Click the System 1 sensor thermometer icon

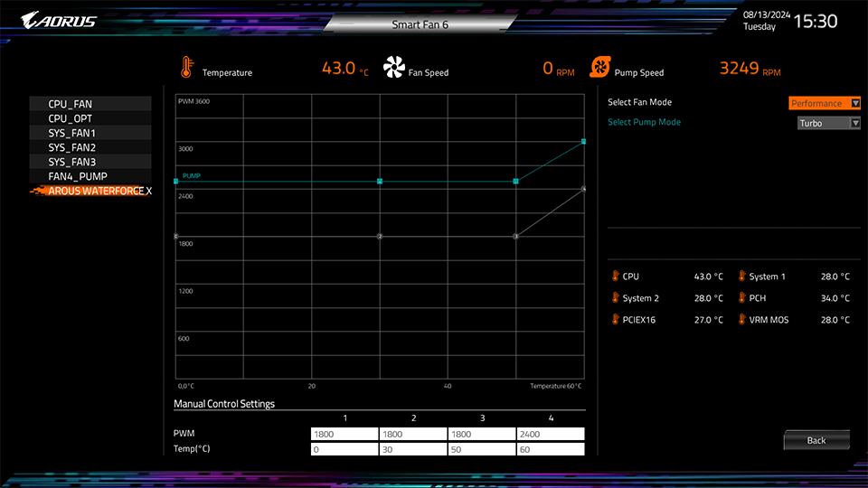click(741, 276)
